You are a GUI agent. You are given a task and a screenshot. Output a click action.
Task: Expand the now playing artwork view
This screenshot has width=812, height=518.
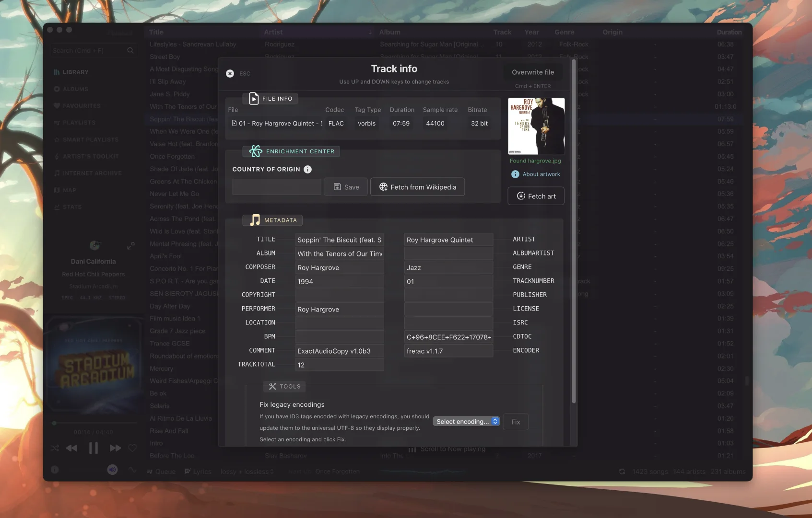point(130,246)
